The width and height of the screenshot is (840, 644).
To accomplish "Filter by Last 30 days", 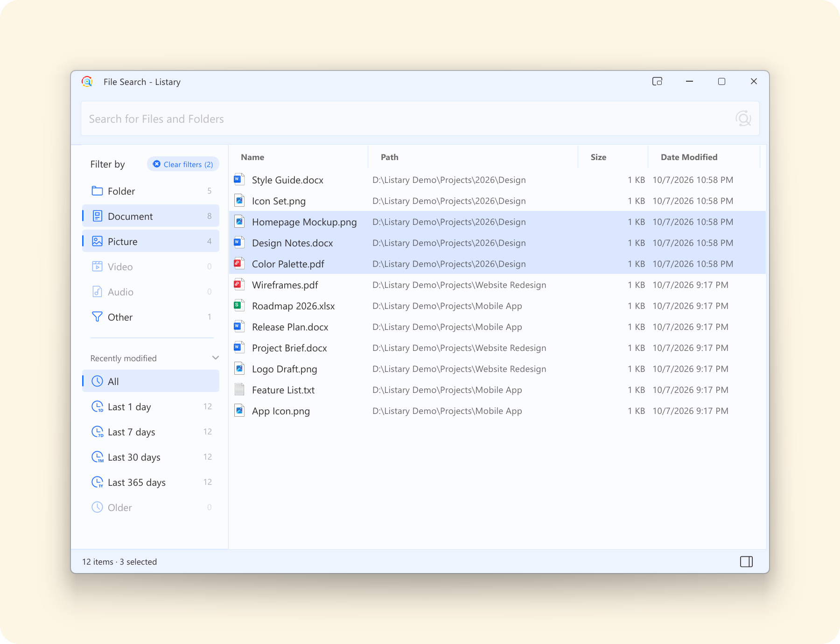I will tap(151, 457).
